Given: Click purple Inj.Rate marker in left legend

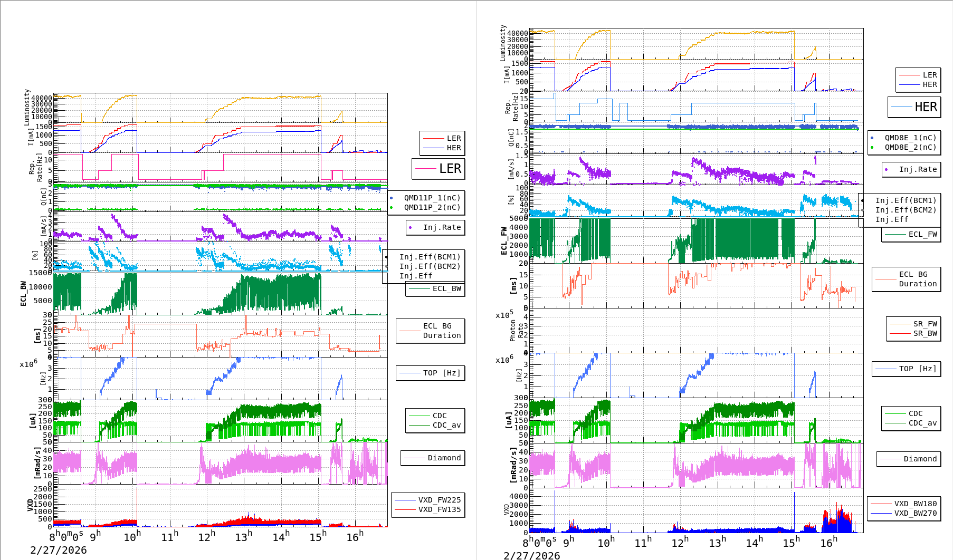Looking at the screenshot, I should tap(411, 227).
